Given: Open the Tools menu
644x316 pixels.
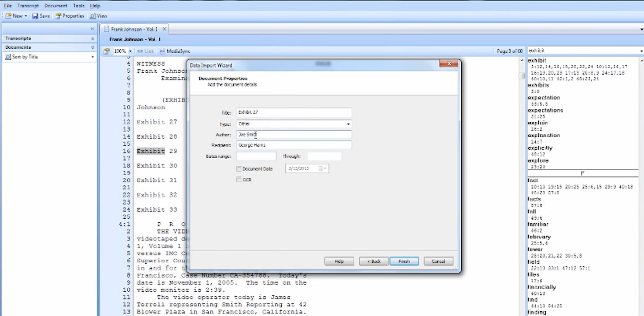Looking at the screenshot, I should [x=78, y=6].
